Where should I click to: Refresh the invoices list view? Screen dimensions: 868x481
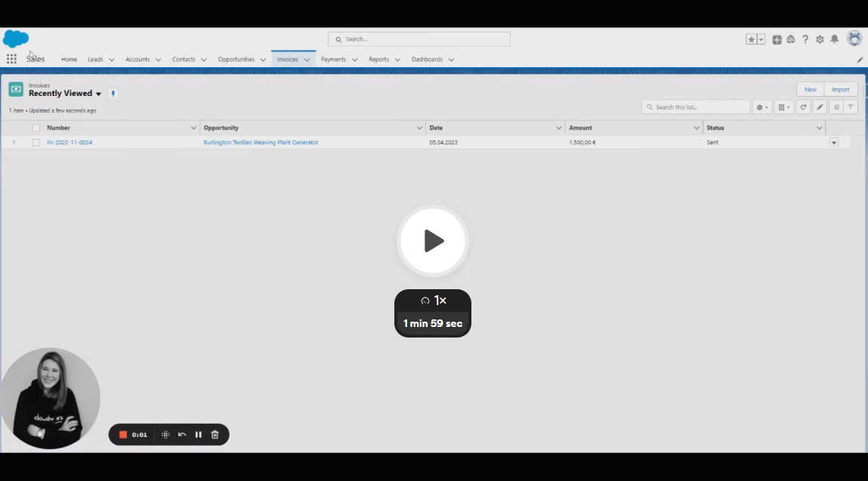tap(803, 107)
